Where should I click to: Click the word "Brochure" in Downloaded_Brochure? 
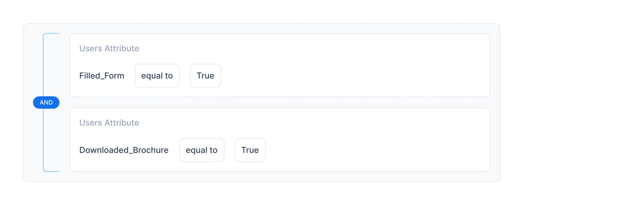point(150,150)
